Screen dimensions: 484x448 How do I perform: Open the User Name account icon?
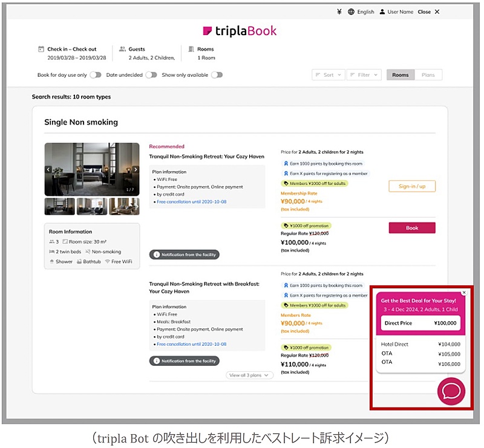point(382,11)
